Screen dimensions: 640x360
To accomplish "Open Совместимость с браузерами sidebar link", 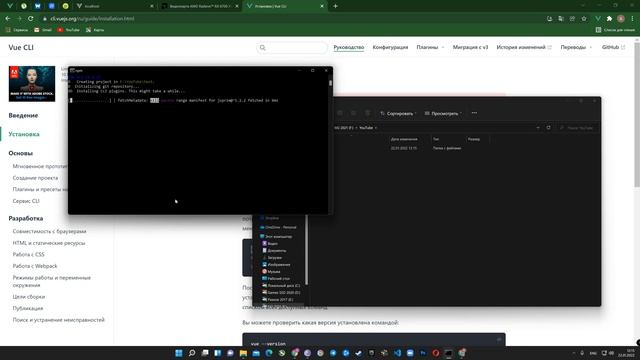I will point(49,231).
